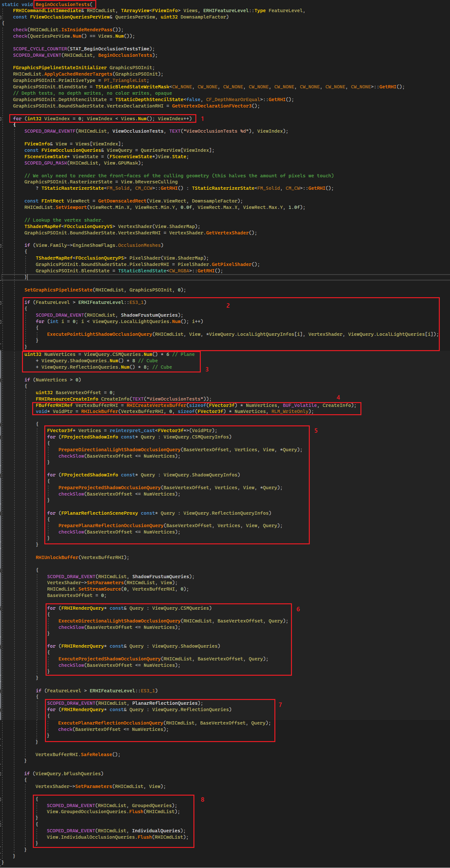This screenshot has width=450, height=868.
Task: Click RHICreateVertexBuffer function call
Action: pos(156,406)
